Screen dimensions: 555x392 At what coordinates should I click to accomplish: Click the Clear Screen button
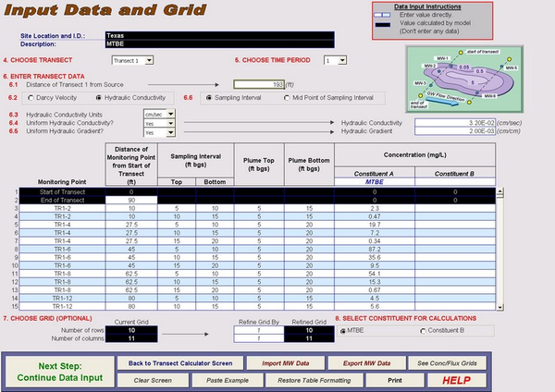click(x=154, y=378)
